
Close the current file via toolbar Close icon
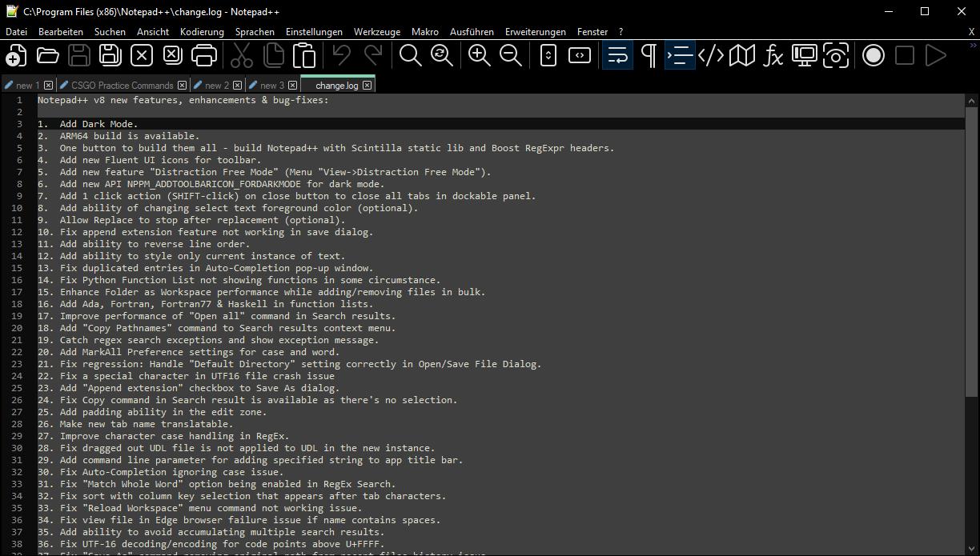(142, 55)
